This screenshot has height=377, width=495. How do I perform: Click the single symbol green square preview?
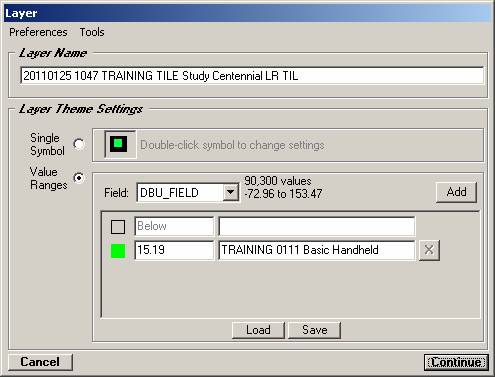[x=120, y=144]
